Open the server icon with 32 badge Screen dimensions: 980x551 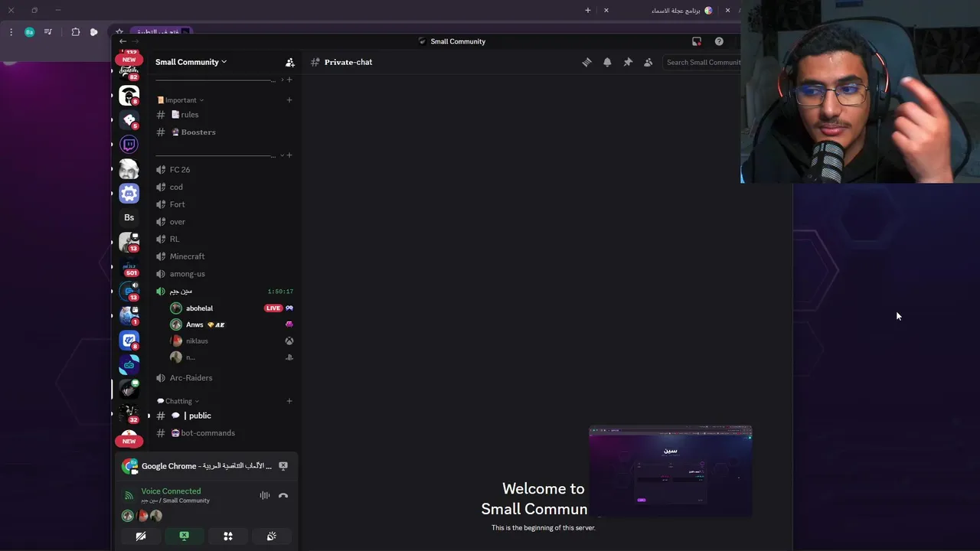[129, 413]
